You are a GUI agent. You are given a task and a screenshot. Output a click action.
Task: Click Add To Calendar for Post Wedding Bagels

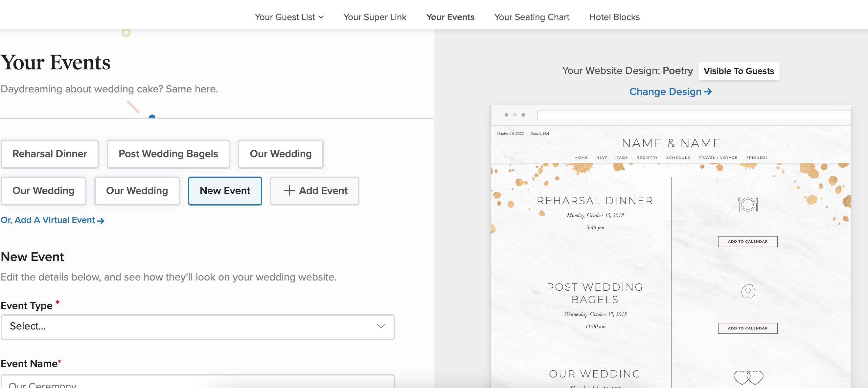click(x=747, y=328)
